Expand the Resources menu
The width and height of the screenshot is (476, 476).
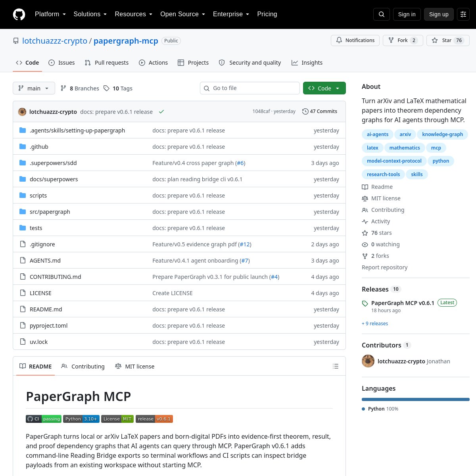(134, 14)
